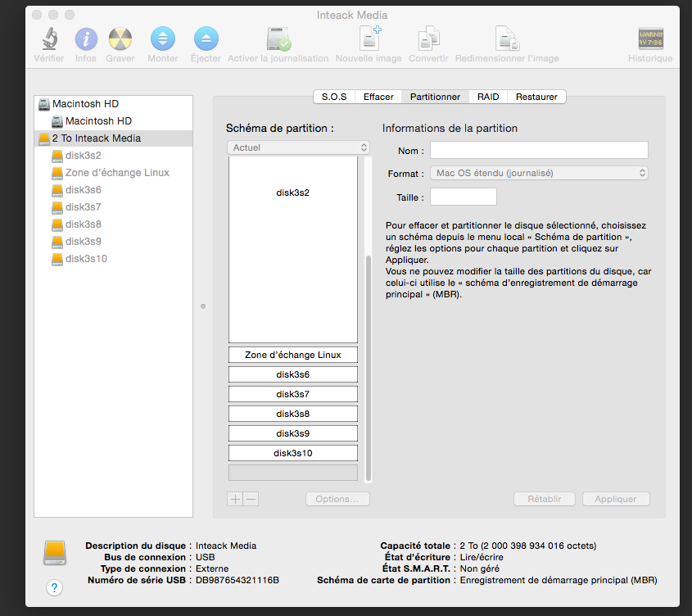692x616 pixels.
Task: Click the Taille input field
Action: pyautogui.click(x=464, y=197)
